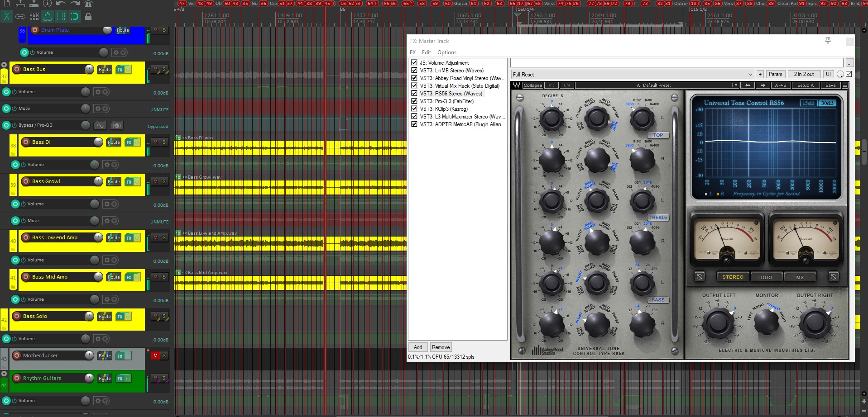Open the Edit menu in FX window

(427, 52)
